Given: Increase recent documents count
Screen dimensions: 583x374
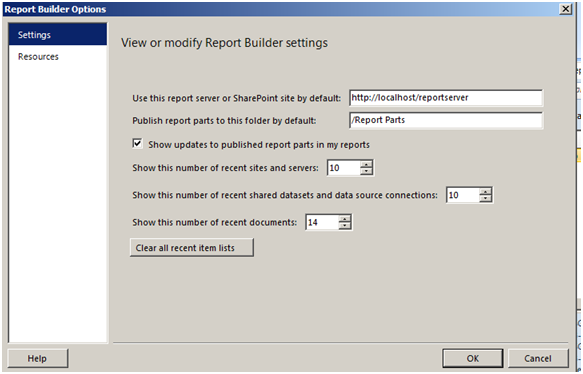Looking at the screenshot, I should (x=345, y=219).
